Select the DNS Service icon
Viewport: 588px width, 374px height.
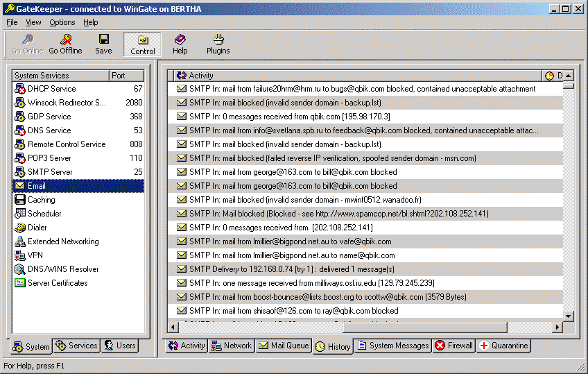(x=20, y=130)
